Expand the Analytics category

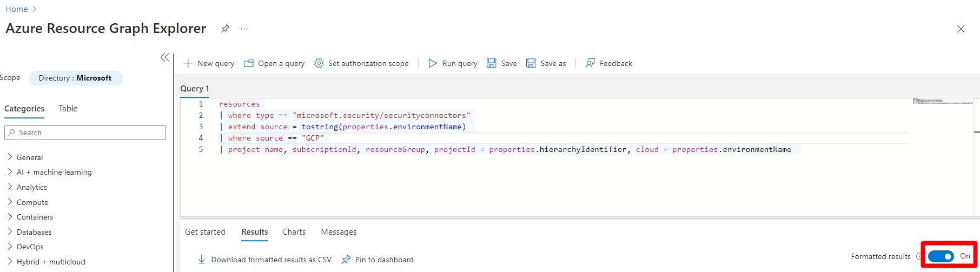tap(10, 187)
